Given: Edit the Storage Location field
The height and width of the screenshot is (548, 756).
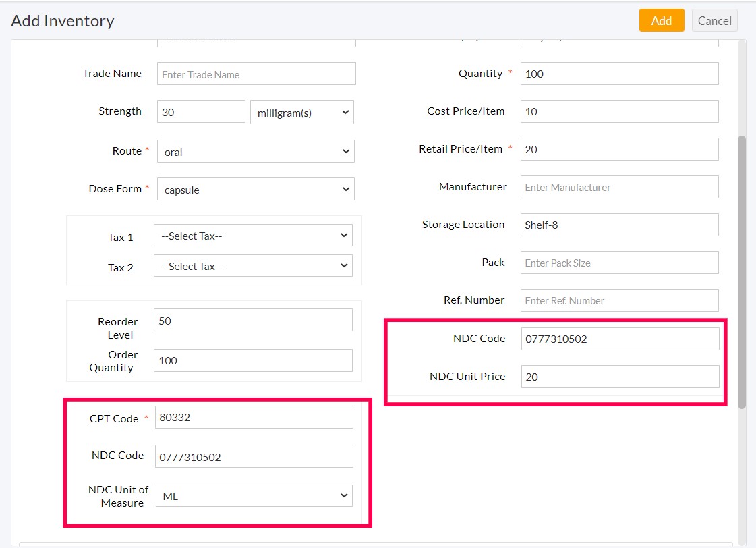Looking at the screenshot, I should (619, 225).
